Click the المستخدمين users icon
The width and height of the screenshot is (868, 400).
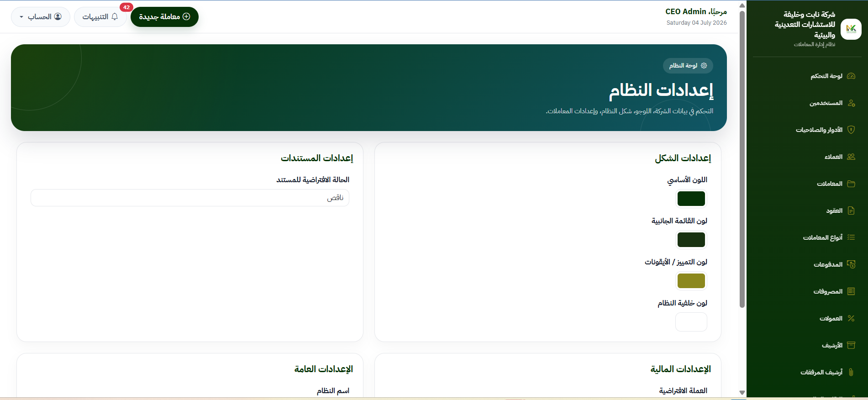click(x=851, y=103)
